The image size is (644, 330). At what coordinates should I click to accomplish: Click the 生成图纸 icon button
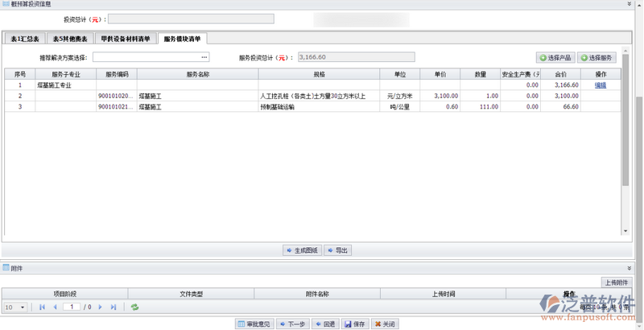point(302,250)
